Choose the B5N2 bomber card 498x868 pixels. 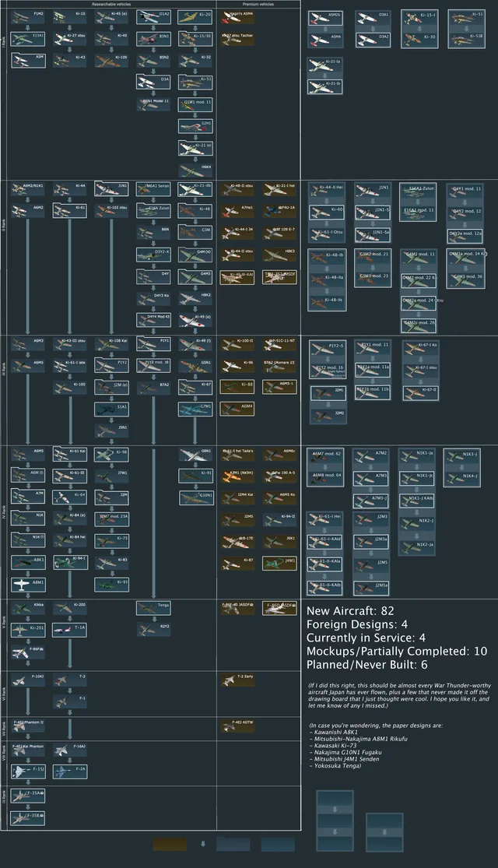(153, 61)
